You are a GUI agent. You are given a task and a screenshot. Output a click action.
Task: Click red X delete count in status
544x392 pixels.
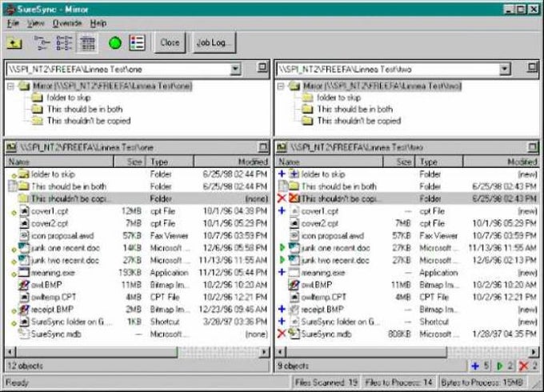(x=528, y=366)
